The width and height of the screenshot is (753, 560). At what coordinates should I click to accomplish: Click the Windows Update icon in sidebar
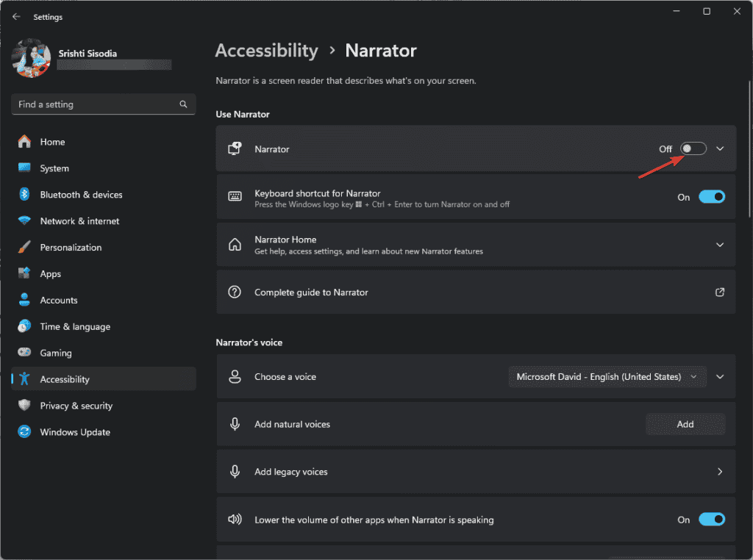pyautogui.click(x=24, y=432)
